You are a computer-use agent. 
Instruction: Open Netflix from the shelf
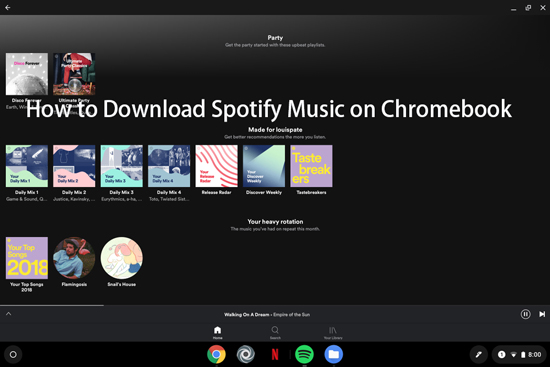[275, 354]
